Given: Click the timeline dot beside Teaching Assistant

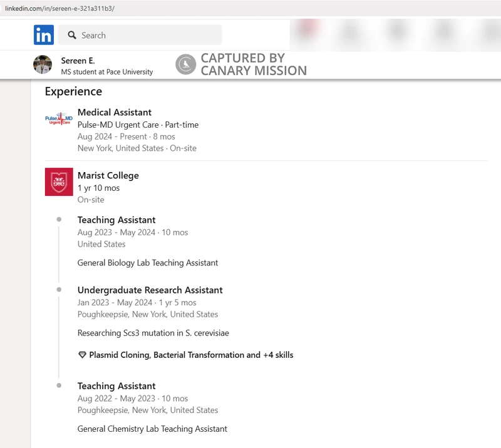Looking at the screenshot, I should coord(58,219).
